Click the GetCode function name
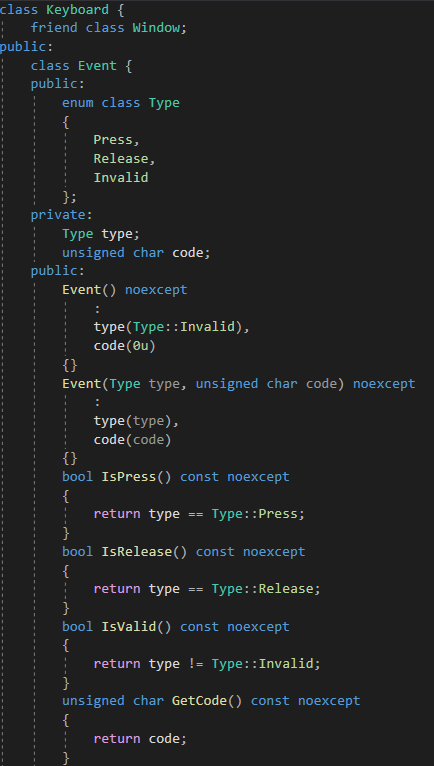 [x=199, y=701]
